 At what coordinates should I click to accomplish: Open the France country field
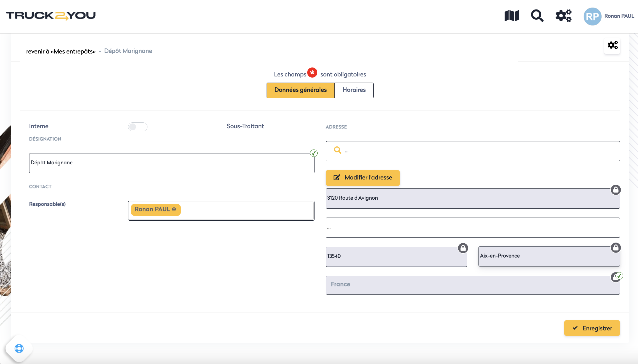(472, 285)
